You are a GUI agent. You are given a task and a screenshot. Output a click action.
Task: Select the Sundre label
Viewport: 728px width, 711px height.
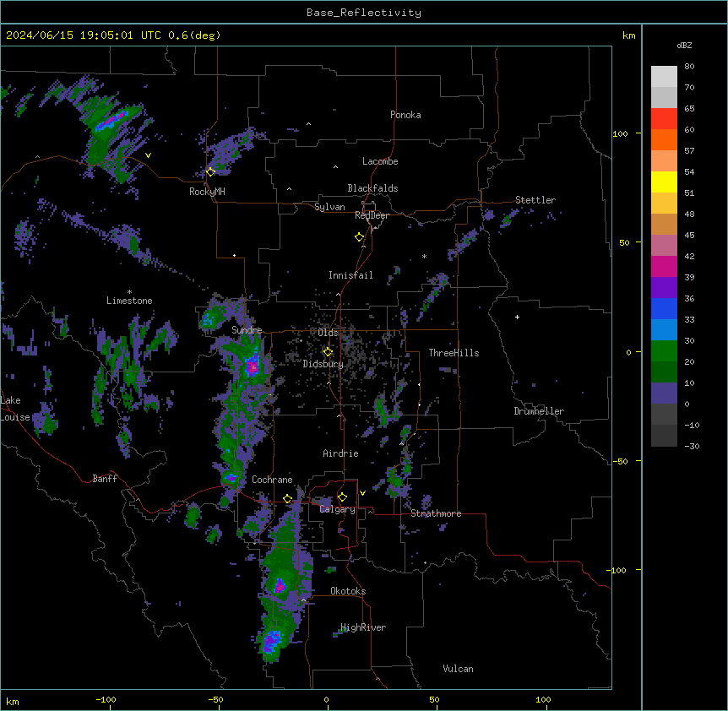(x=247, y=330)
